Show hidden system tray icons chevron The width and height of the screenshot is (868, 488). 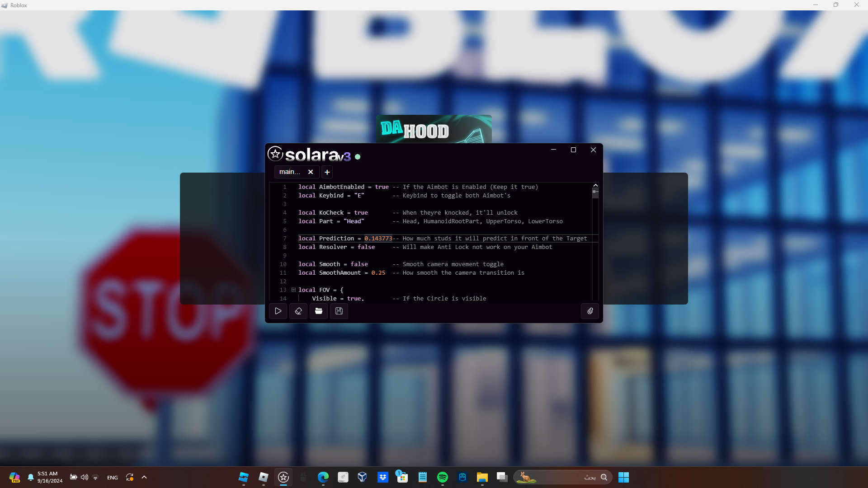144,477
